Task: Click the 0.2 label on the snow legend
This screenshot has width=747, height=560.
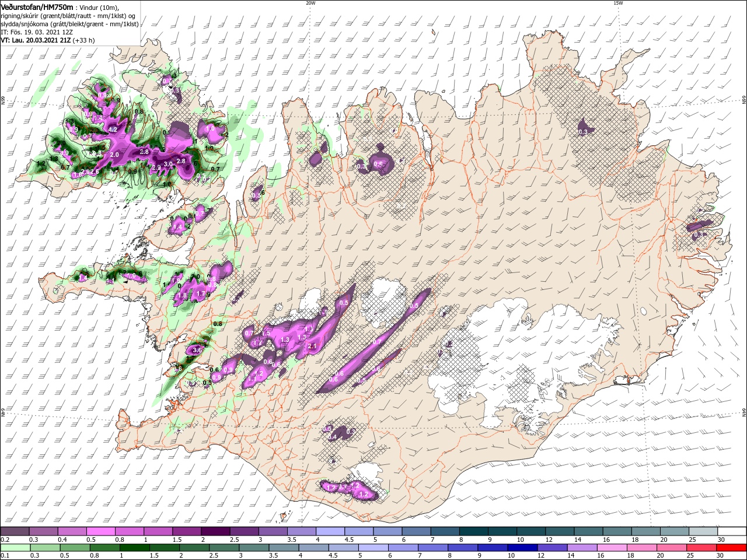Action: [5, 540]
